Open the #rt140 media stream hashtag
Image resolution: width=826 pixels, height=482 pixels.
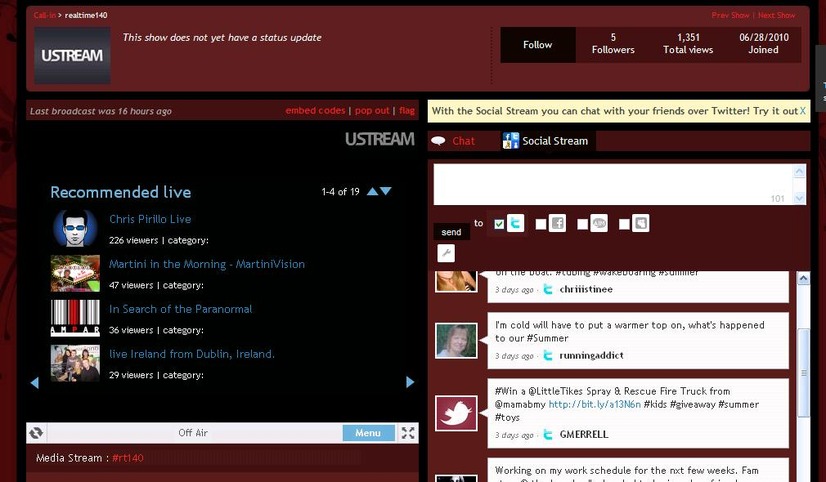[x=127, y=458]
